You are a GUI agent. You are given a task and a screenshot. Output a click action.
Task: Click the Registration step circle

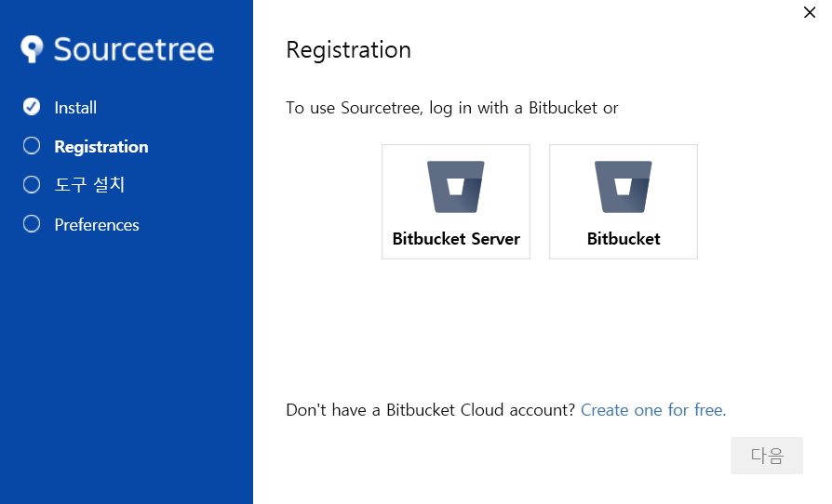pyautogui.click(x=32, y=146)
